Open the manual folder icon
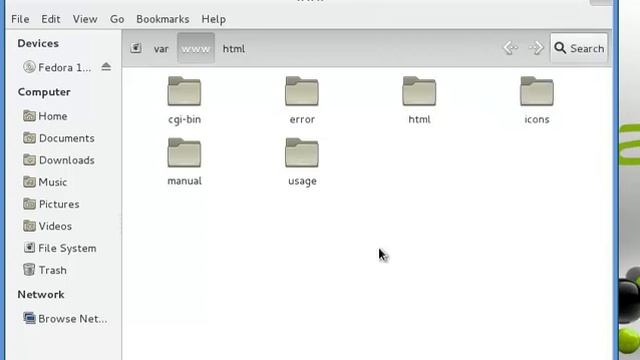Screen dimensions: 640x360 (184, 153)
